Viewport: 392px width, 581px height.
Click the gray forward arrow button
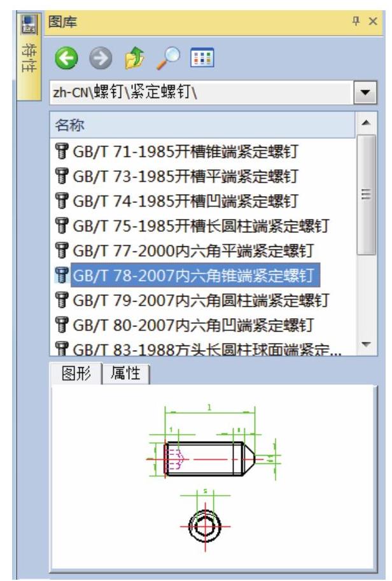101,58
